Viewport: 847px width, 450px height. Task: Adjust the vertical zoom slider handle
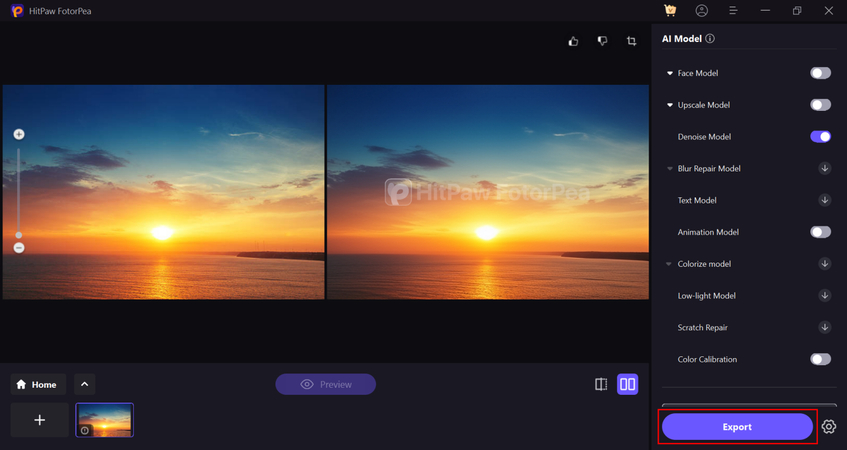(19, 235)
